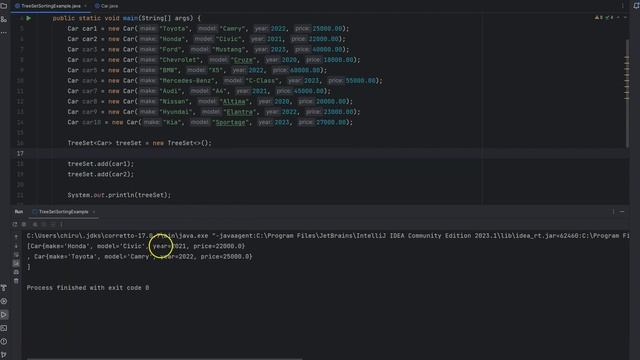
Task: Close the TreeSetSortingExample run tab
Action: pyautogui.click(x=94, y=212)
